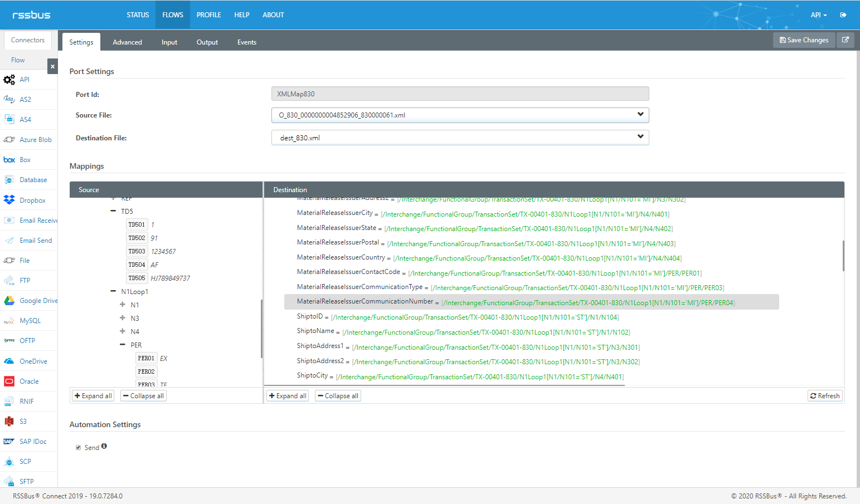
Task: Select the Google Drive connector icon
Action: [x=9, y=301]
